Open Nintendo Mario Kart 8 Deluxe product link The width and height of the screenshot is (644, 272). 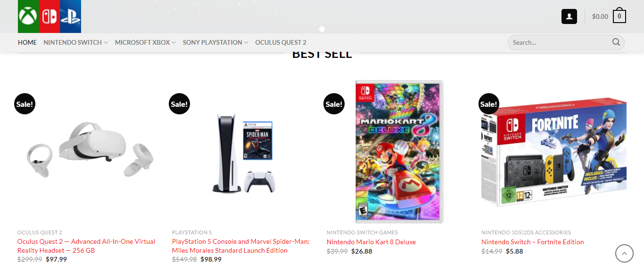click(x=371, y=242)
